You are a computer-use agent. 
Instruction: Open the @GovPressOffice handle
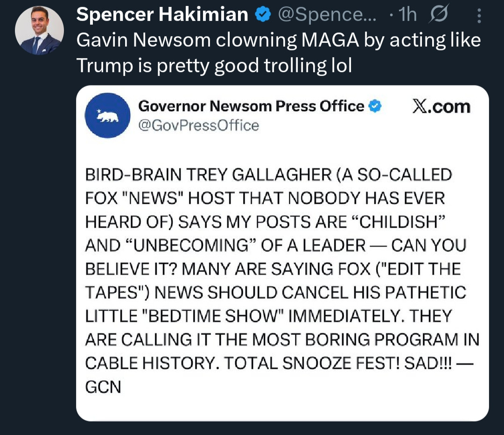point(198,125)
